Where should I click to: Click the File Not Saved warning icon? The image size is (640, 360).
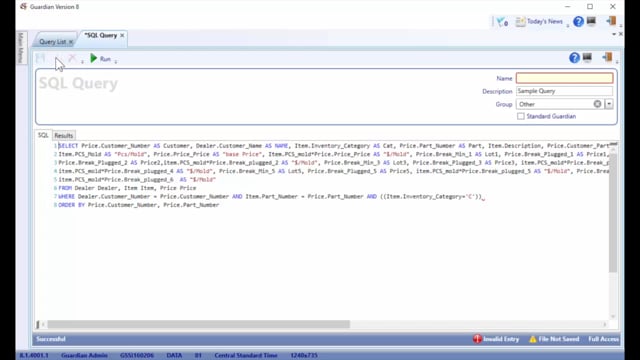coord(533,339)
